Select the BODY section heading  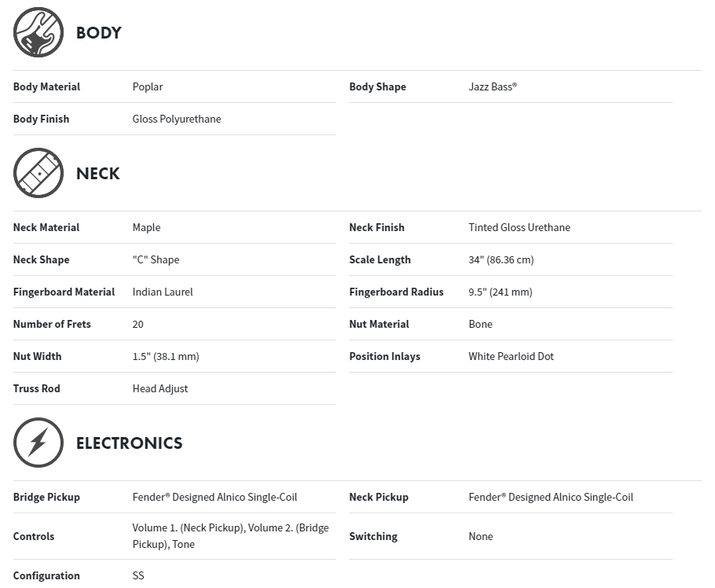coord(98,33)
